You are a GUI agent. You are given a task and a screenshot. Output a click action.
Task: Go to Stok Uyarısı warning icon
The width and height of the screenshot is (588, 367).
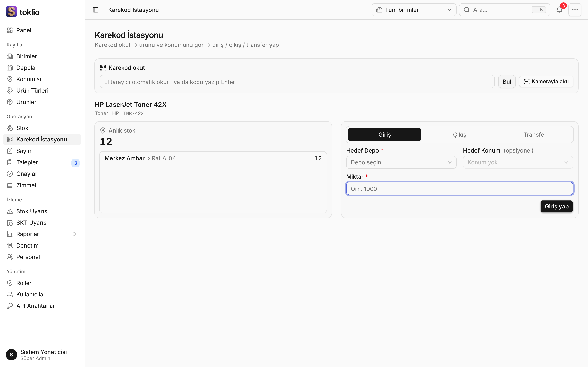point(10,211)
